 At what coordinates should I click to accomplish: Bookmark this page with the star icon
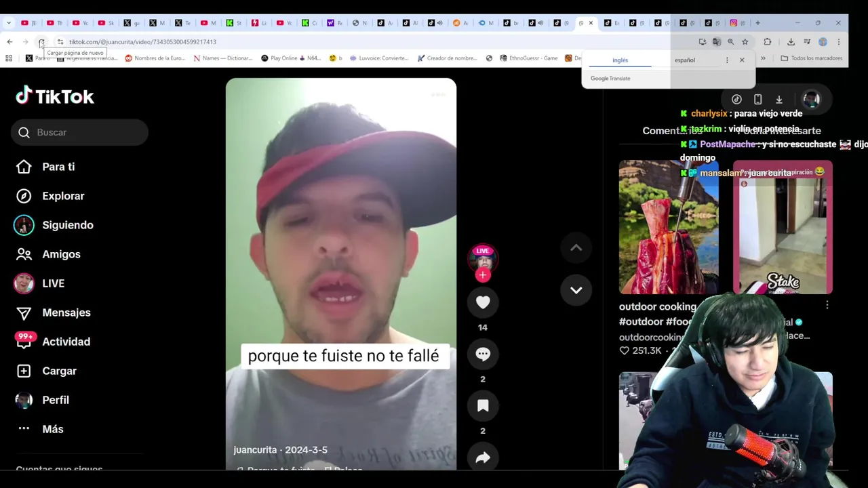(x=745, y=42)
